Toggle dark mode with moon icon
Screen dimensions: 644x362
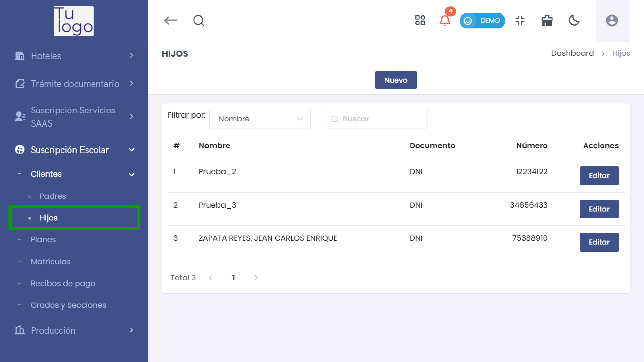pos(574,20)
